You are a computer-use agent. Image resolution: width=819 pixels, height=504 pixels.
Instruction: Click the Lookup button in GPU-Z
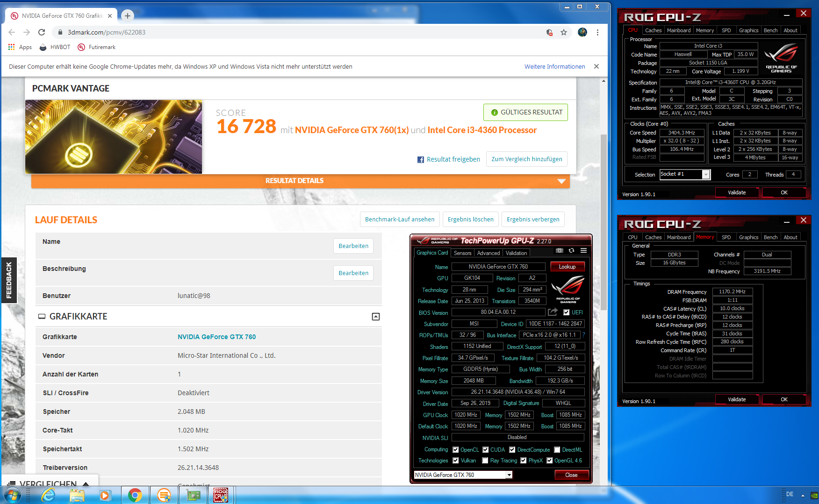pyautogui.click(x=567, y=267)
